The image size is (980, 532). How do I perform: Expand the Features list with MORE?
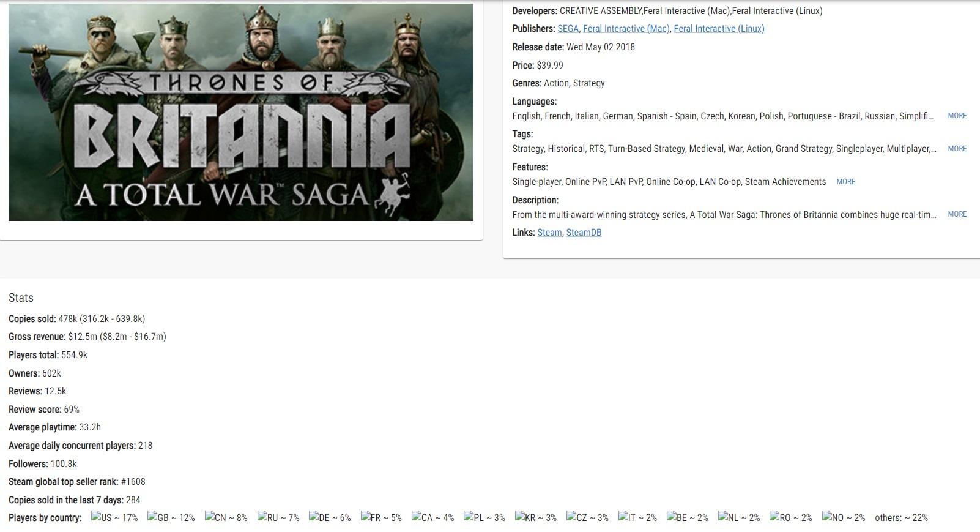(x=845, y=182)
